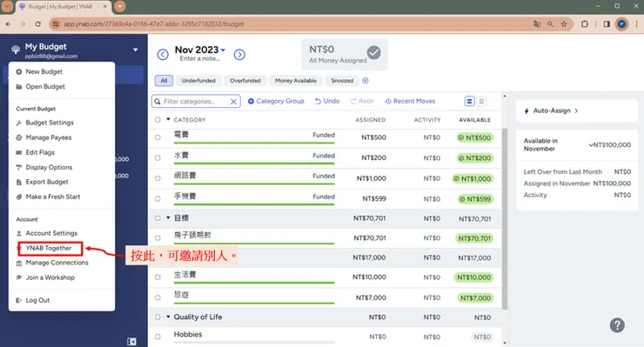The width and height of the screenshot is (644, 347).
Task: Open Recent Moves
Action: [x=410, y=101]
